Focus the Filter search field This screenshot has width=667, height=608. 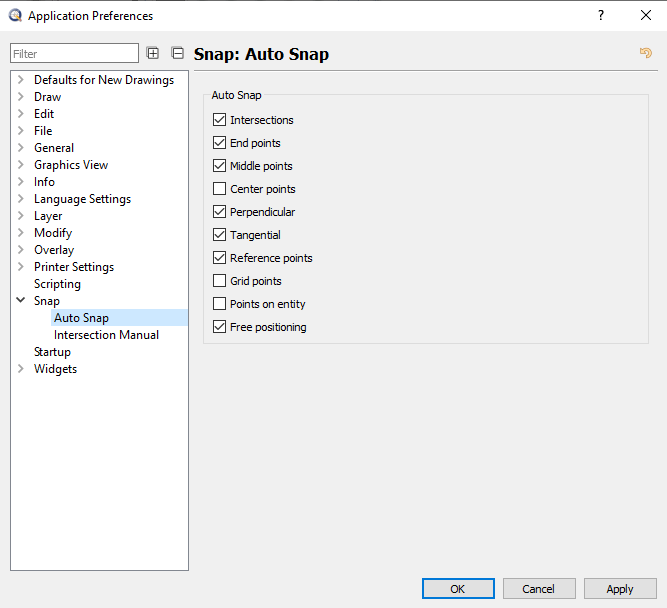pos(74,53)
